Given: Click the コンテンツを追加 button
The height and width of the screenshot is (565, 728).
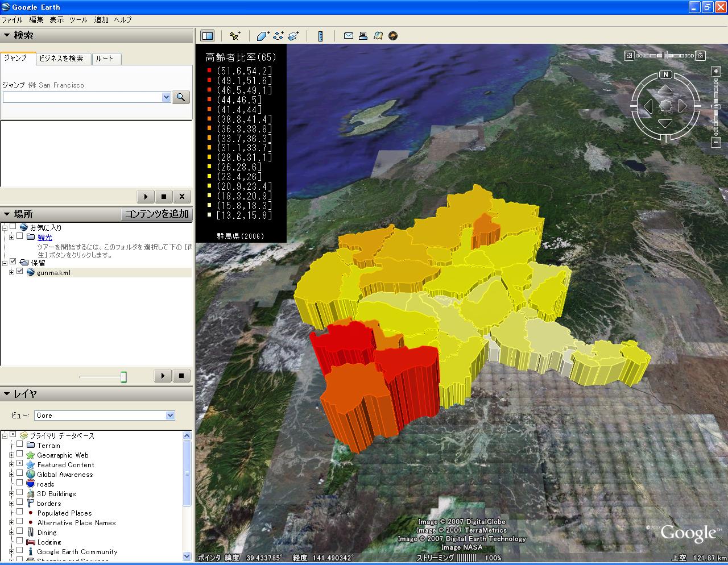Looking at the screenshot, I should [x=156, y=214].
